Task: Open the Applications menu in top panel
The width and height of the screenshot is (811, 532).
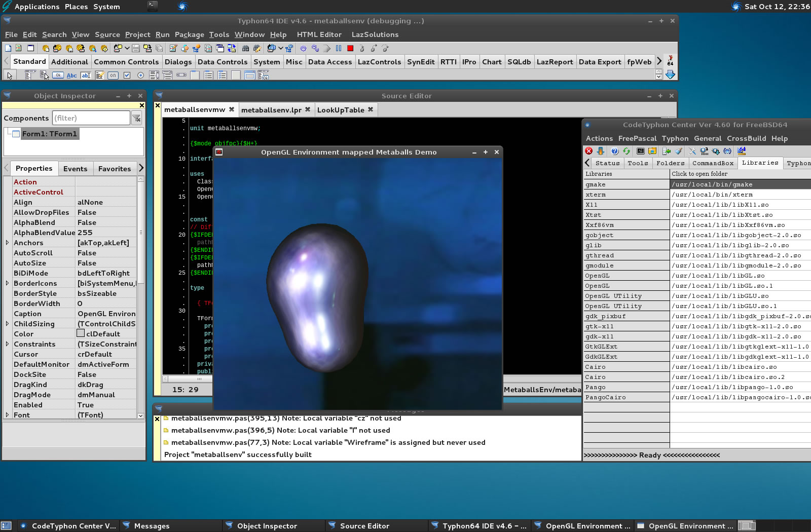Action: 36,7
